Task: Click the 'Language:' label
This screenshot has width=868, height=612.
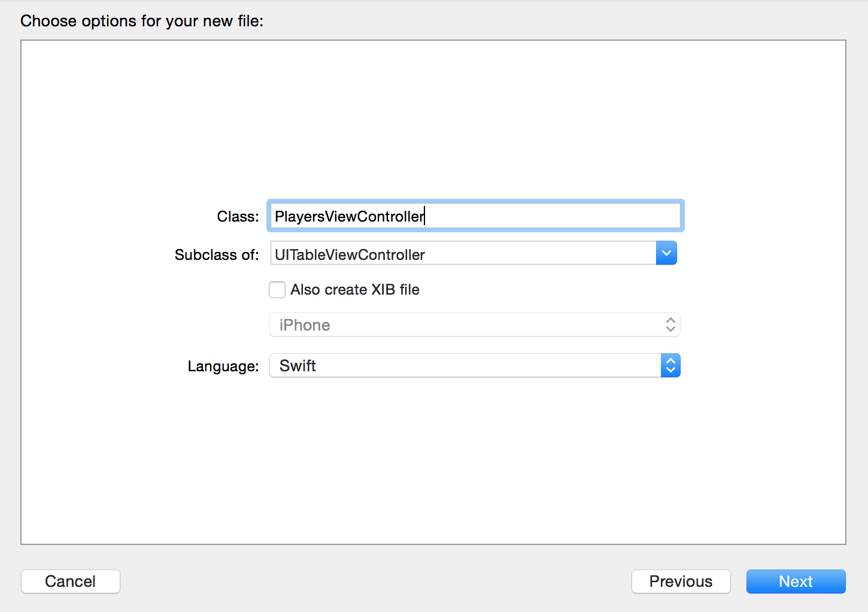Action: tap(223, 366)
